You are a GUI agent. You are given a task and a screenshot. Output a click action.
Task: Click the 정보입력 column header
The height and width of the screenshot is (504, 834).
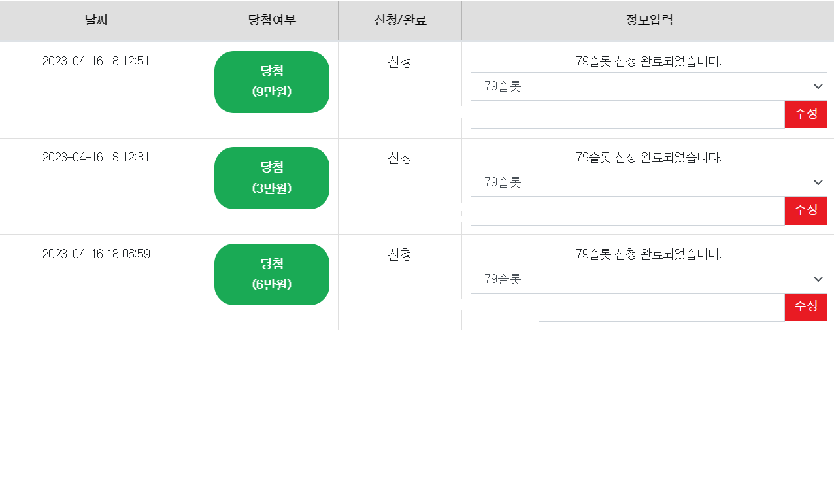click(x=648, y=20)
